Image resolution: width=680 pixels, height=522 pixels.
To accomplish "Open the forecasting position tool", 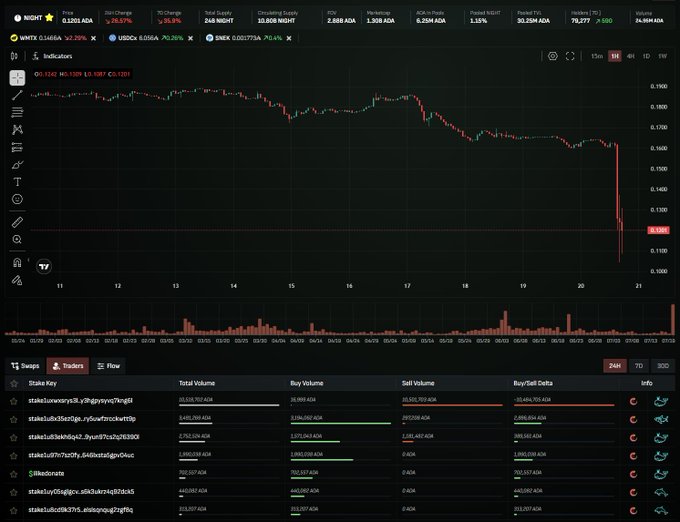I will 17,147.
